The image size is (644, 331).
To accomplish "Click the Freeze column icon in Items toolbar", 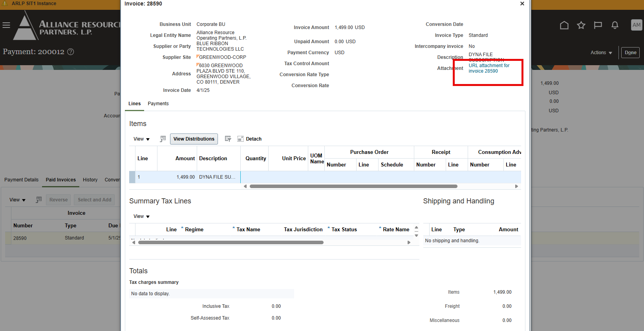I will [228, 139].
